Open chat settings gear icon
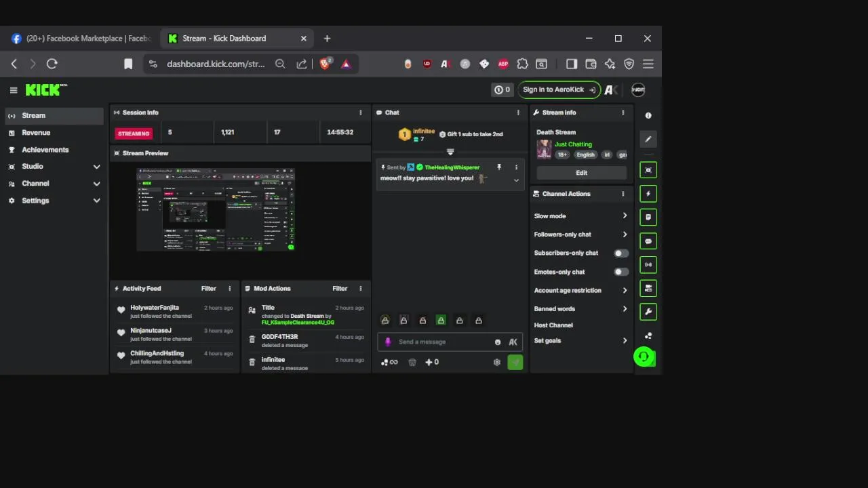 pos(496,363)
